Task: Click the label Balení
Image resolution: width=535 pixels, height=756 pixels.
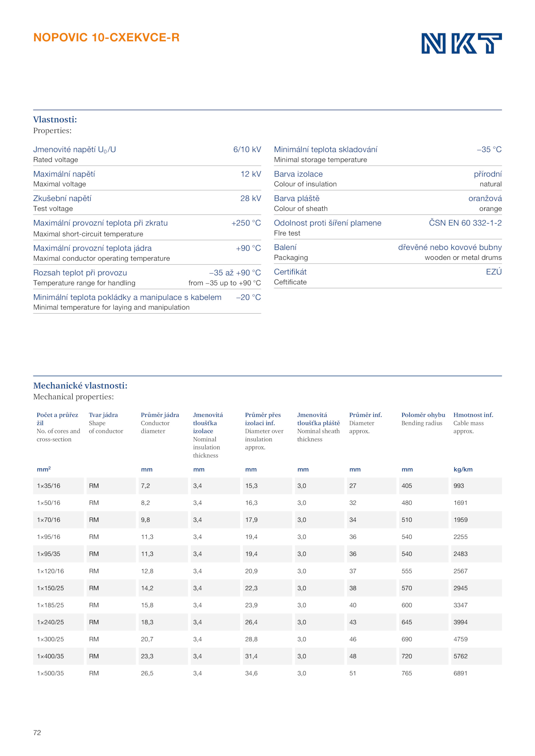Action: pos(285,247)
